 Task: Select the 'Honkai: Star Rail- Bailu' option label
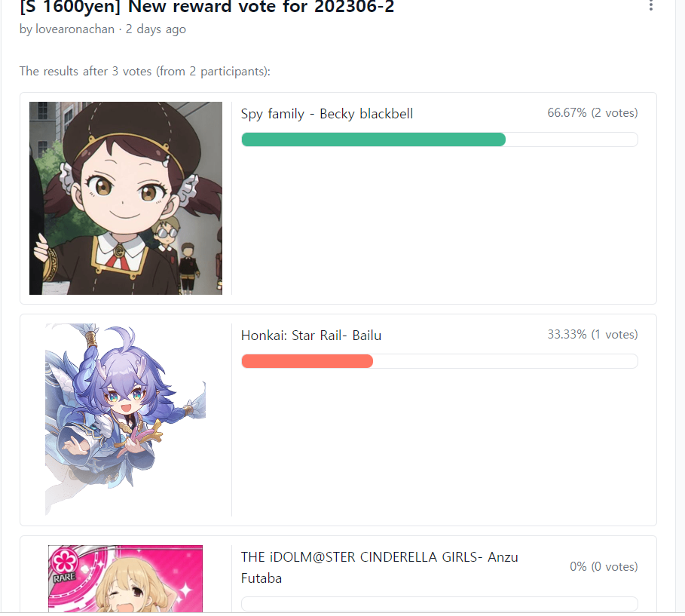point(311,336)
